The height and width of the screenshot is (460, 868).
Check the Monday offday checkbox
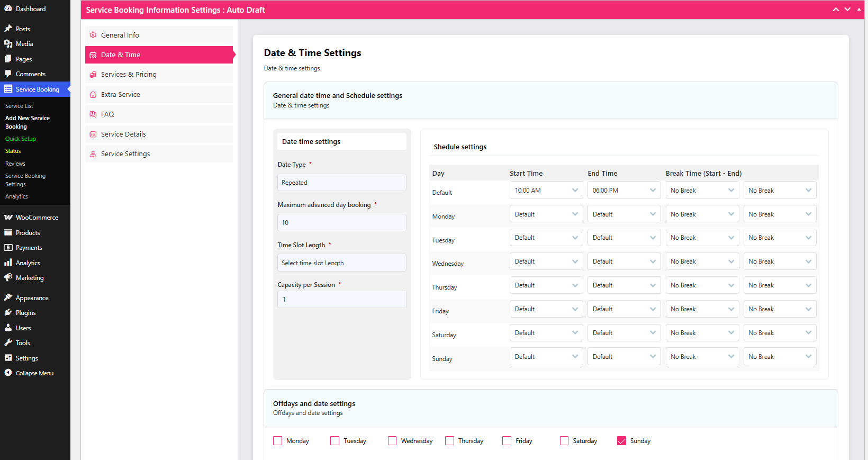pyautogui.click(x=278, y=441)
